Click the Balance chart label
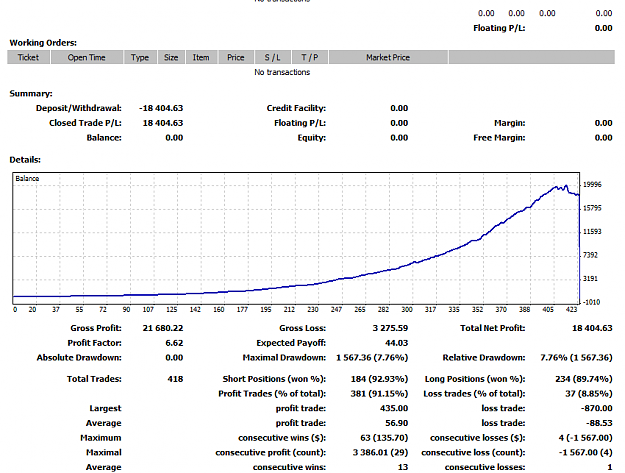 tap(27, 179)
